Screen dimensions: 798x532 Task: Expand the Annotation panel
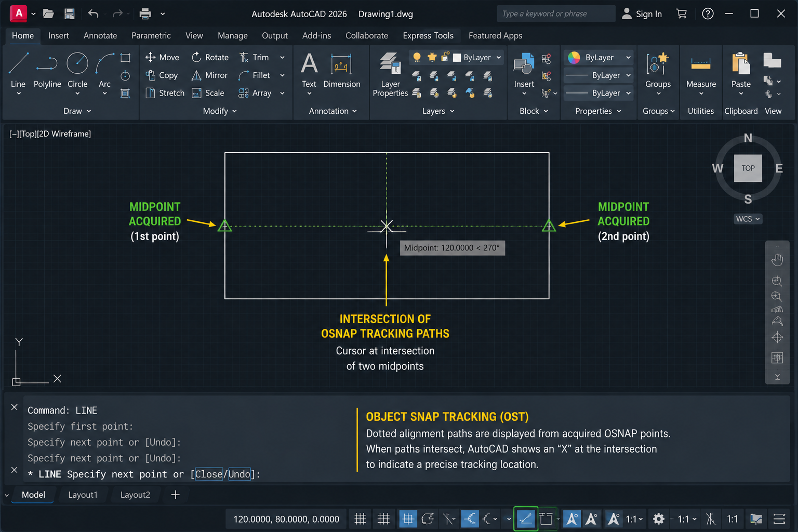[x=333, y=111]
